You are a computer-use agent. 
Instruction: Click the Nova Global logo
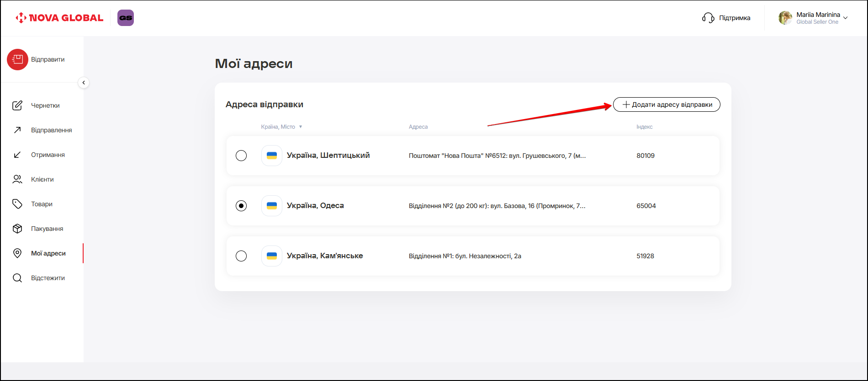click(x=59, y=18)
